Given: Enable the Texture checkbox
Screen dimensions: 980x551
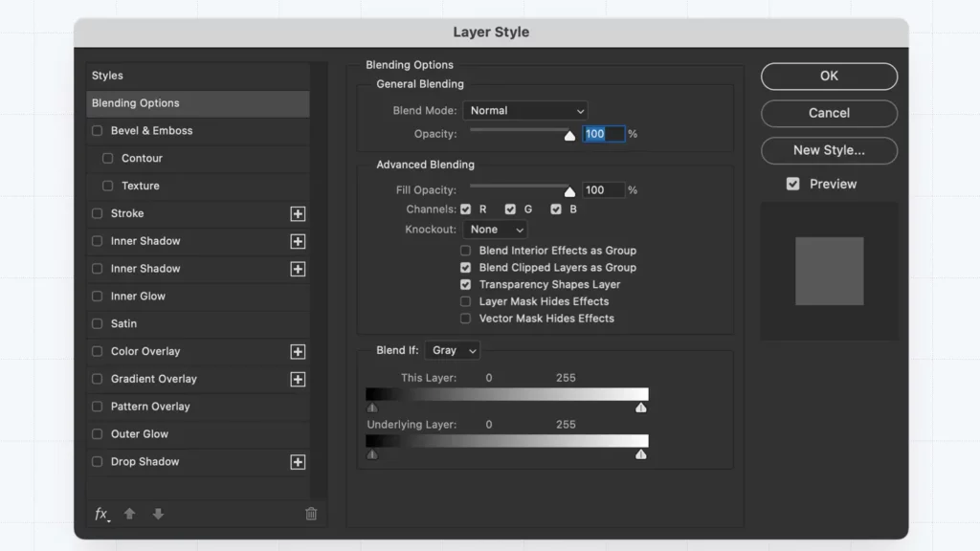Looking at the screenshot, I should click(107, 186).
